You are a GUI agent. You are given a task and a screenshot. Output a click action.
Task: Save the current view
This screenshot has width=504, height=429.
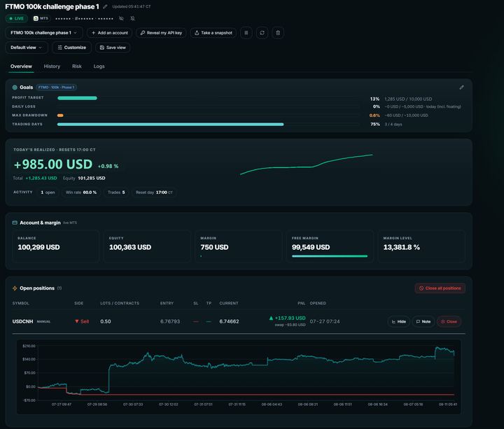113,48
